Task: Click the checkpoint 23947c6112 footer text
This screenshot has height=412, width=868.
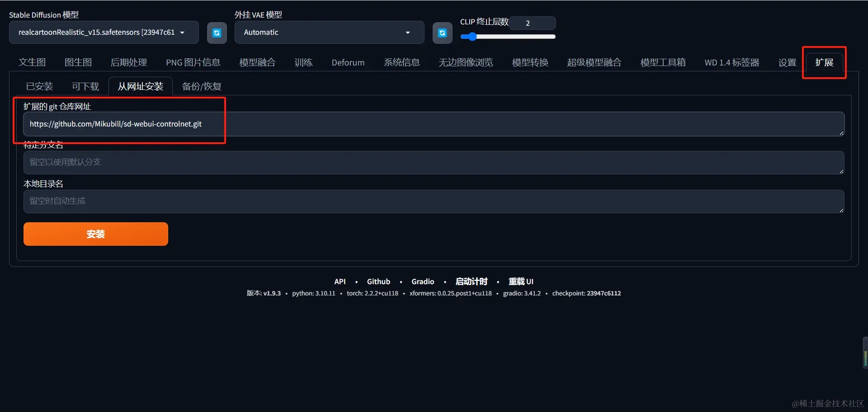Action: click(586, 293)
